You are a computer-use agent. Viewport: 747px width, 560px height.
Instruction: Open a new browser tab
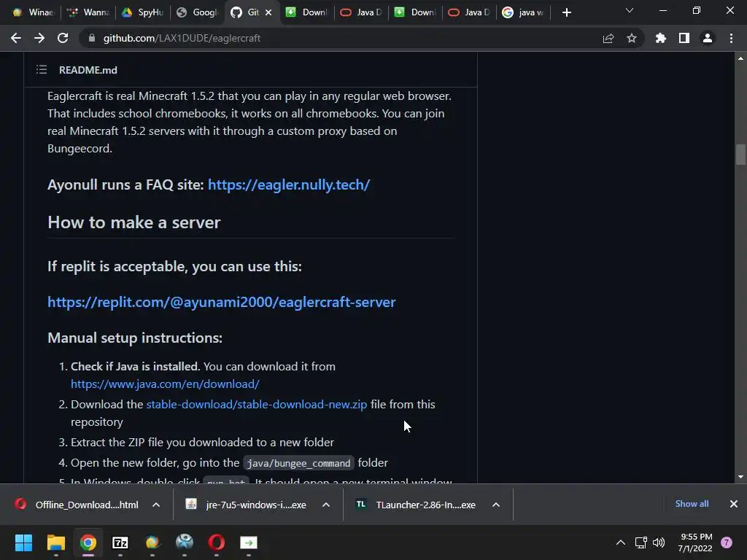(x=566, y=13)
